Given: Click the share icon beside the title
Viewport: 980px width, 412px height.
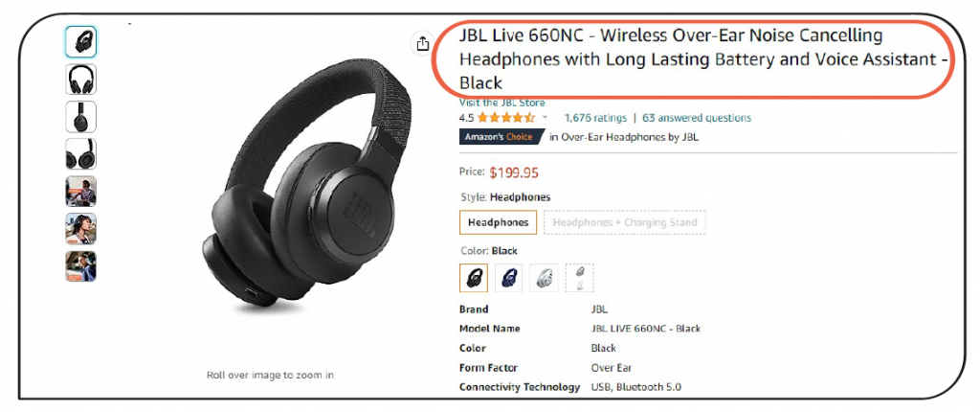Looking at the screenshot, I should click(422, 43).
